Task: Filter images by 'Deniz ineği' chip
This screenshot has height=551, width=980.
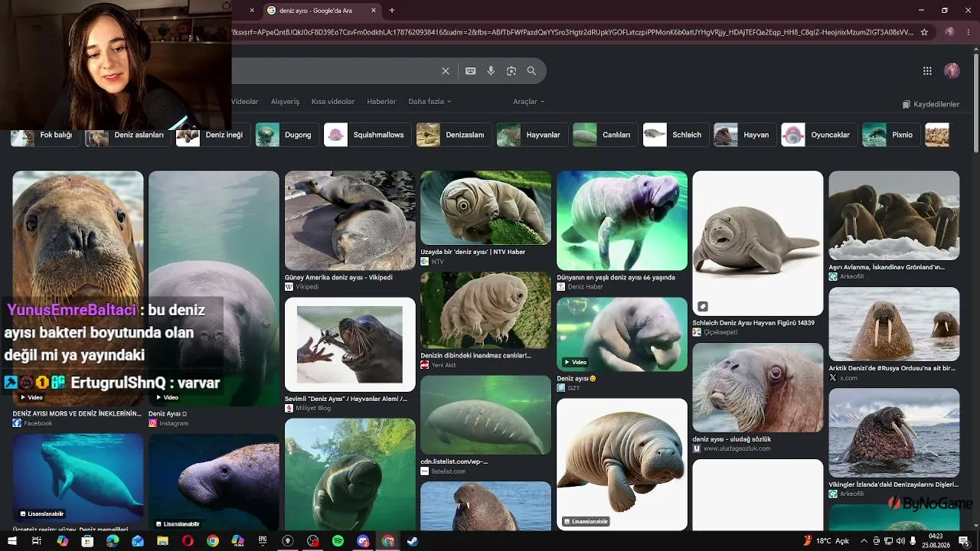Action: tap(213, 135)
